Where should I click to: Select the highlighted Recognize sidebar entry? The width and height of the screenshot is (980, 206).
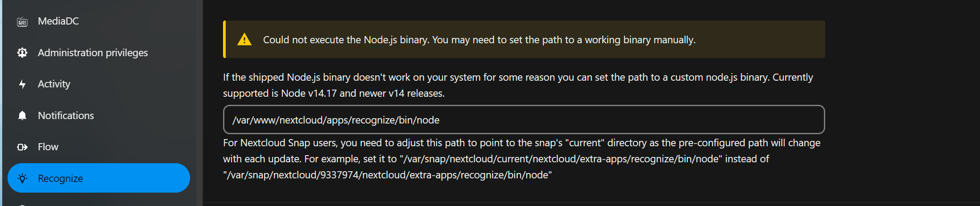[99, 178]
